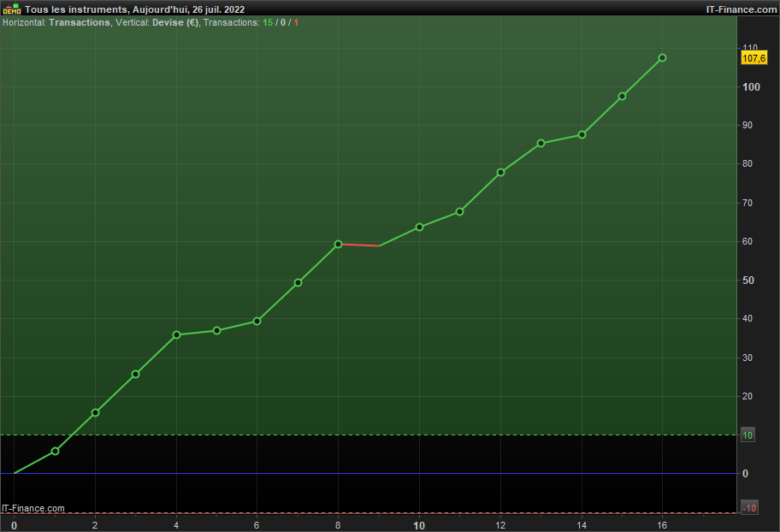Image resolution: width=780 pixels, height=532 pixels.
Task: Click the 10 label on horizontal axis
Action: [419, 525]
